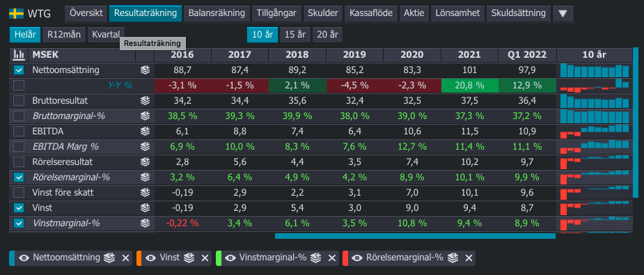Click stack icon in Vinstmarginal-% legend chip
The width and height of the screenshot is (644, 275).
[x=315, y=258]
